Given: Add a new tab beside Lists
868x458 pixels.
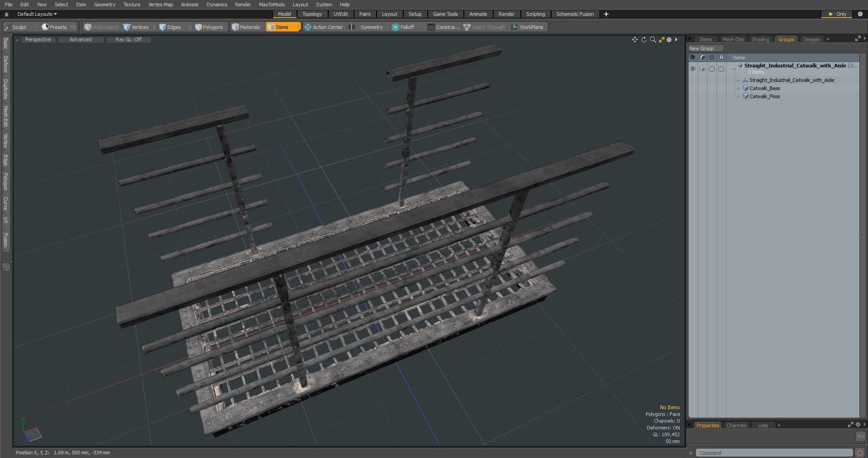Looking at the screenshot, I should click(x=779, y=425).
